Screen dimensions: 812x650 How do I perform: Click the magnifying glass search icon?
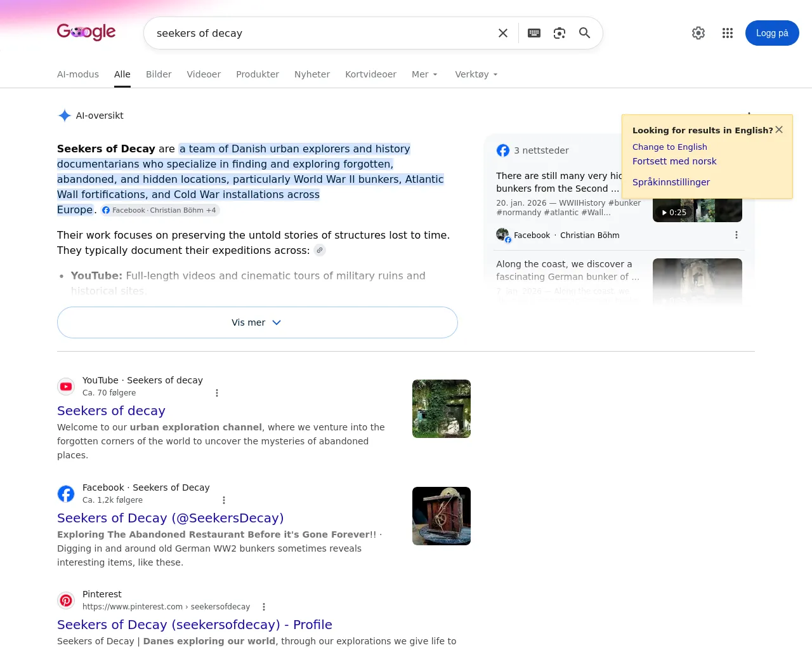pyautogui.click(x=585, y=33)
